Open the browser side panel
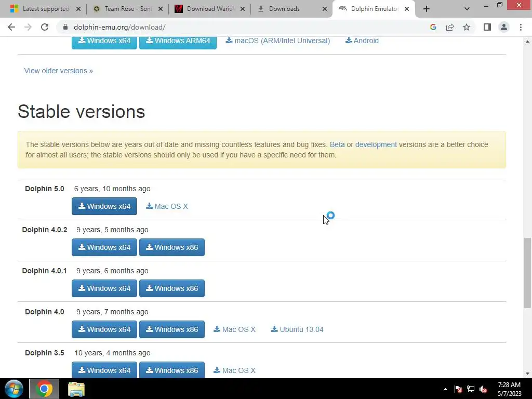532x399 pixels. 487,27
